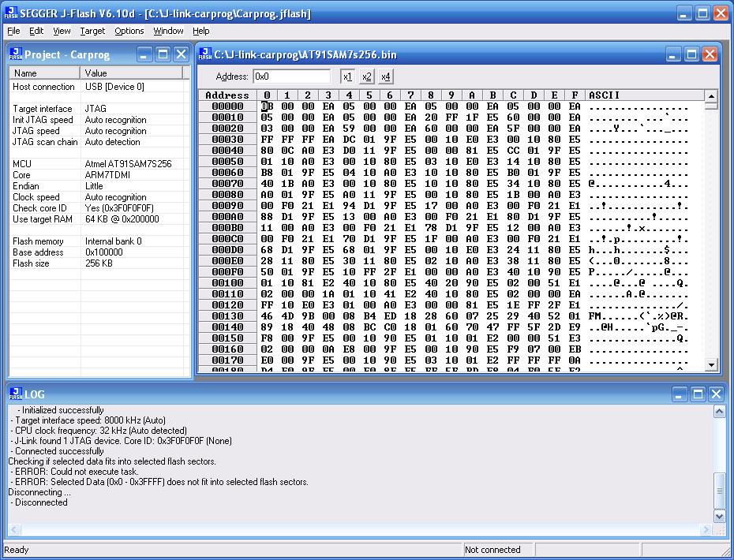Click address row 00000 in hex view
Viewport: 734px width, 560px height.
click(x=227, y=106)
